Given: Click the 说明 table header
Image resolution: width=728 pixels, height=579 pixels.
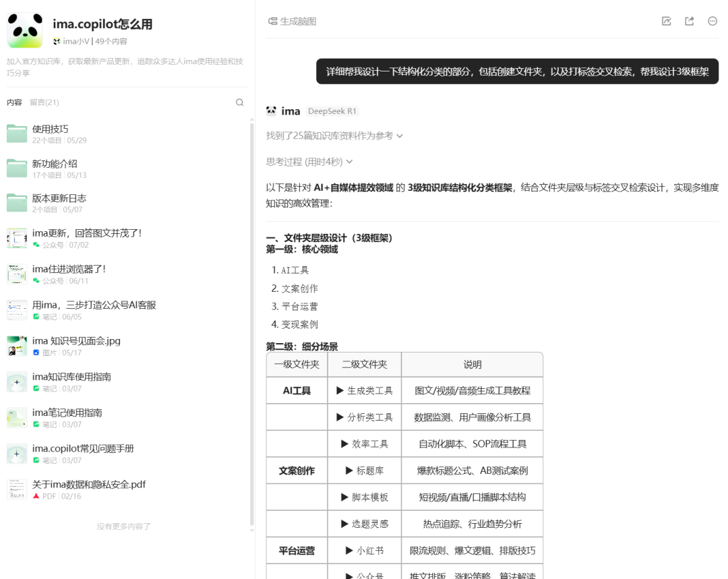Looking at the screenshot, I should click(x=472, y=365).
